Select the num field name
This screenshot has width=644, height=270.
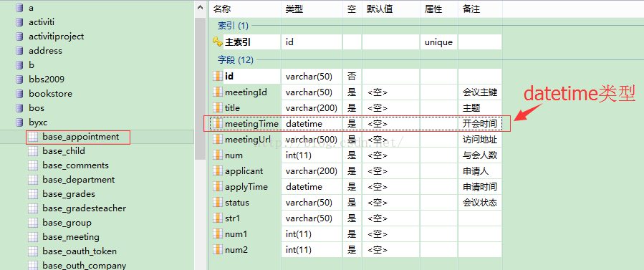(234, 155)
